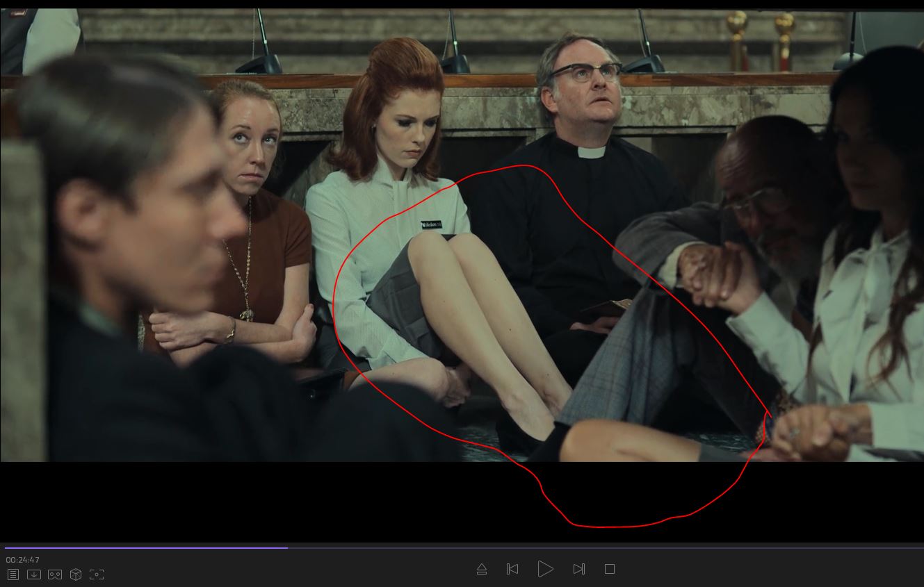Click the purple played portion of seek bar
Screen dimensions: 924x587
[139, 548]
